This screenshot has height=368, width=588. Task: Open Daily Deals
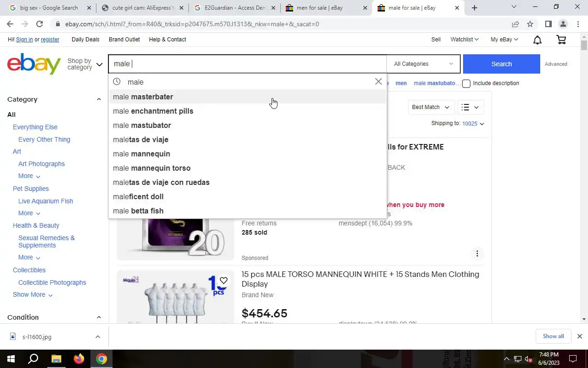coord(85,40)
